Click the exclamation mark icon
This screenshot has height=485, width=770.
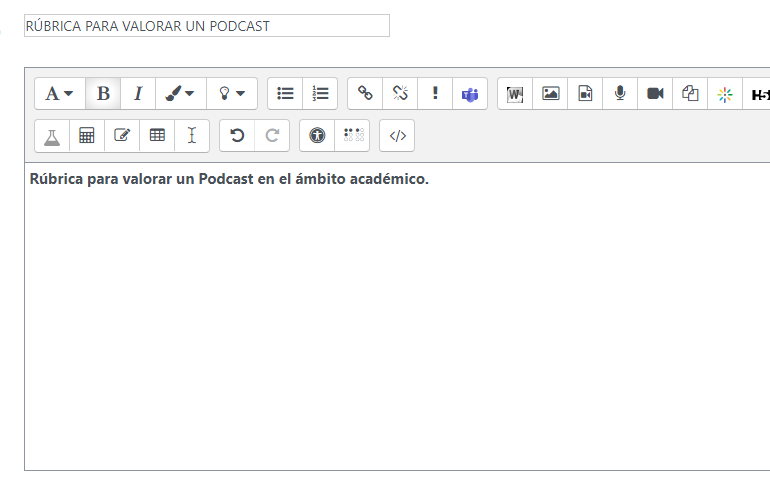coord(435,93)
